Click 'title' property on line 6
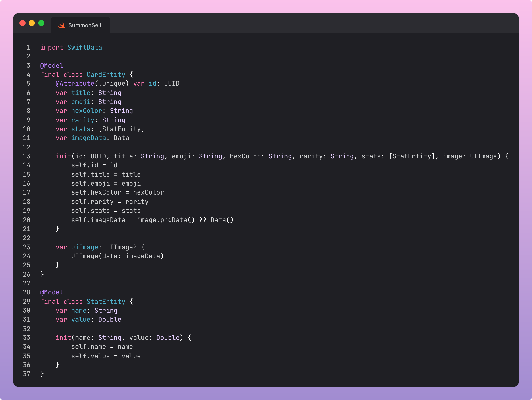The width and height of the screenshot is (532, 400). point(81,93)
